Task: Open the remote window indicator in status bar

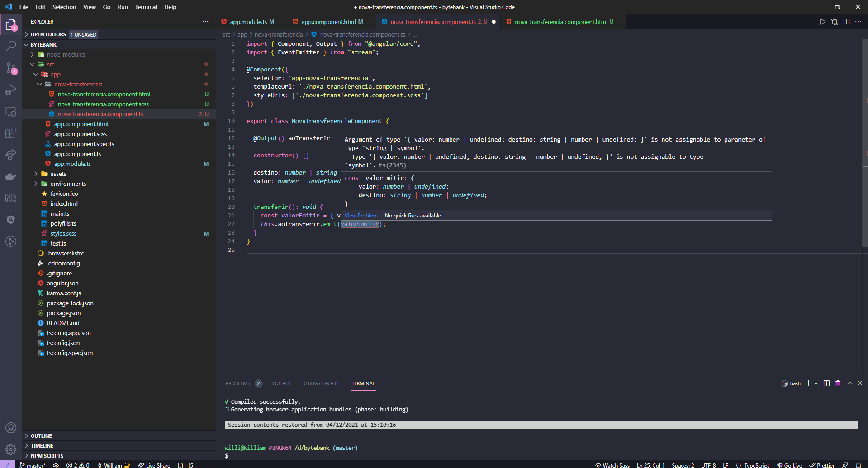Action: 8,465
